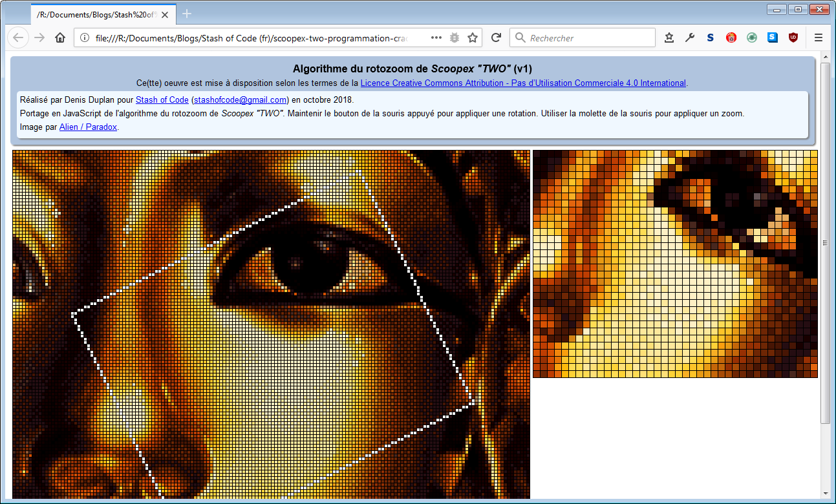Click the title "Algorithme du rotozoom de Scoopex"
Image resolution: width=836 pixels, height=504 pixels.
413,68
